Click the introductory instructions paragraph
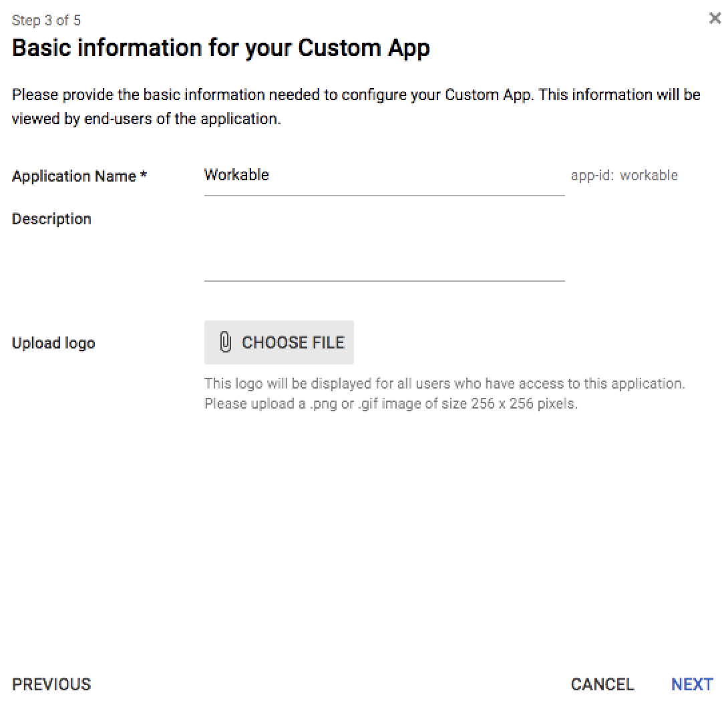Image resolution: width=728 pixels, height=705 pixels. point(356,107)
